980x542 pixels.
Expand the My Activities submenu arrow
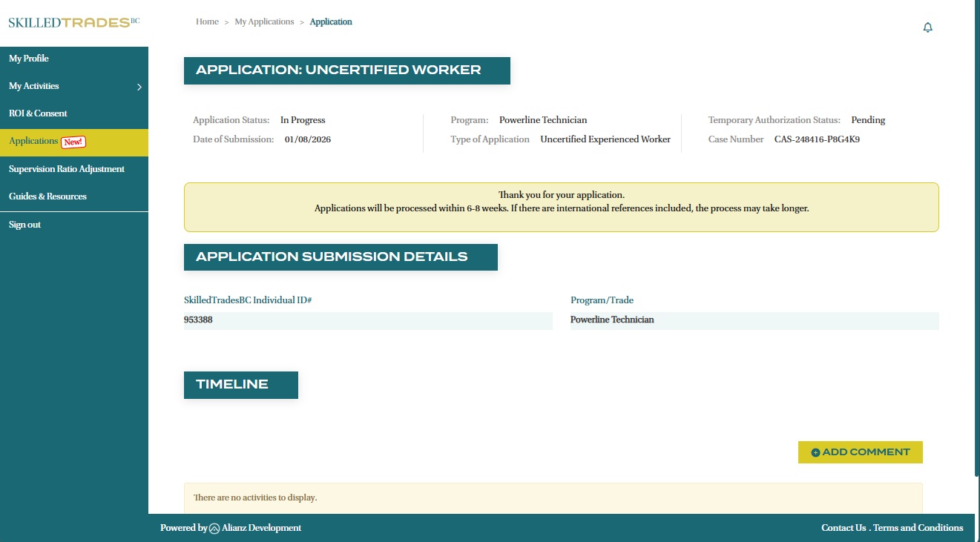tap(139, 87)
